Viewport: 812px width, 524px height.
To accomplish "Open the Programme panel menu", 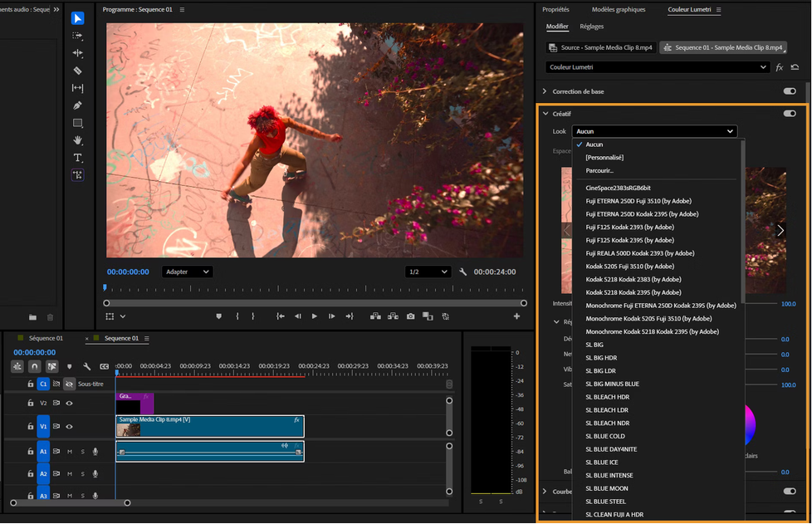I will (x=182, y=10).
